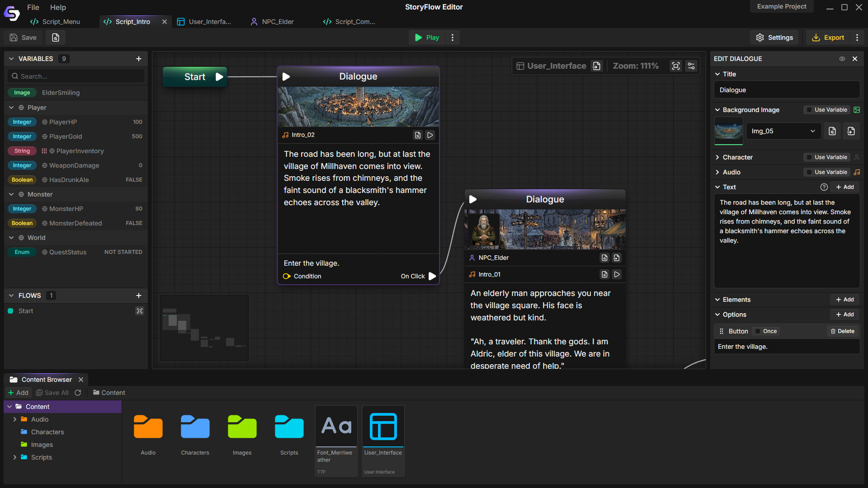Click the yellow Condition indicator on the Dialogue node

287,276
